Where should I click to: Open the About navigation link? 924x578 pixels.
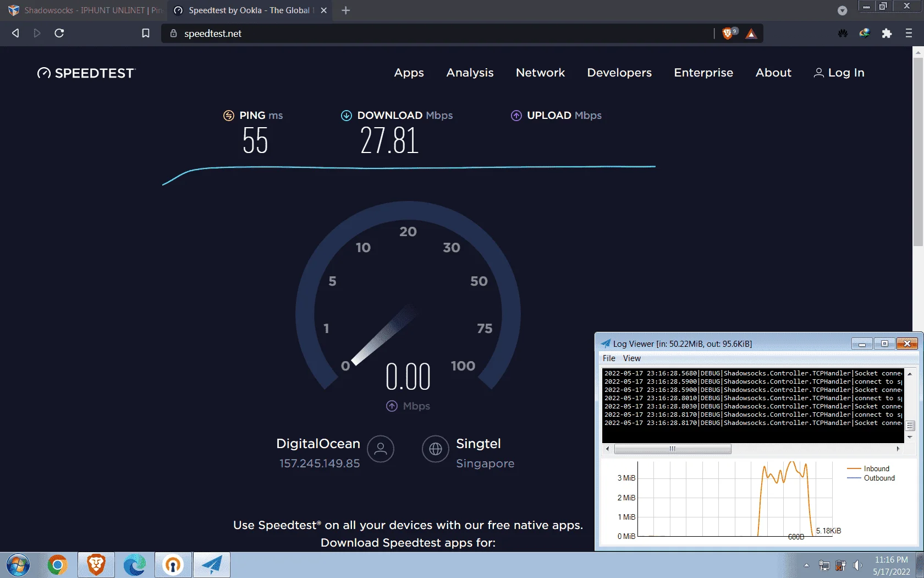click(773, 73)
